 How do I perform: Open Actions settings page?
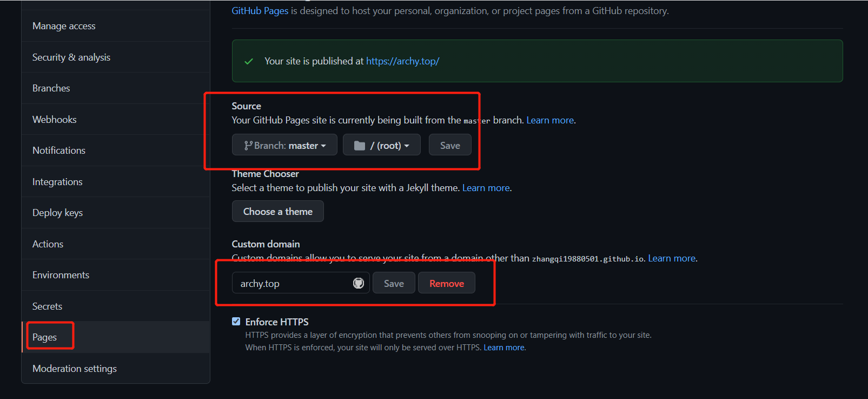click(x=116, y=244)
